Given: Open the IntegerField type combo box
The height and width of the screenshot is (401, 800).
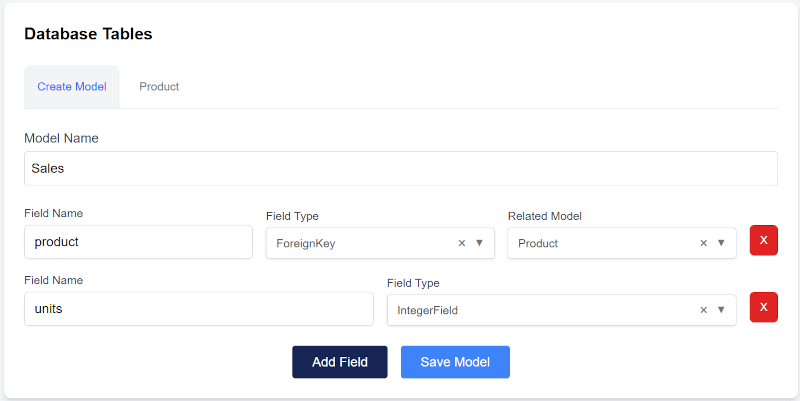Looking at the screenshot, I should point(540,310).
